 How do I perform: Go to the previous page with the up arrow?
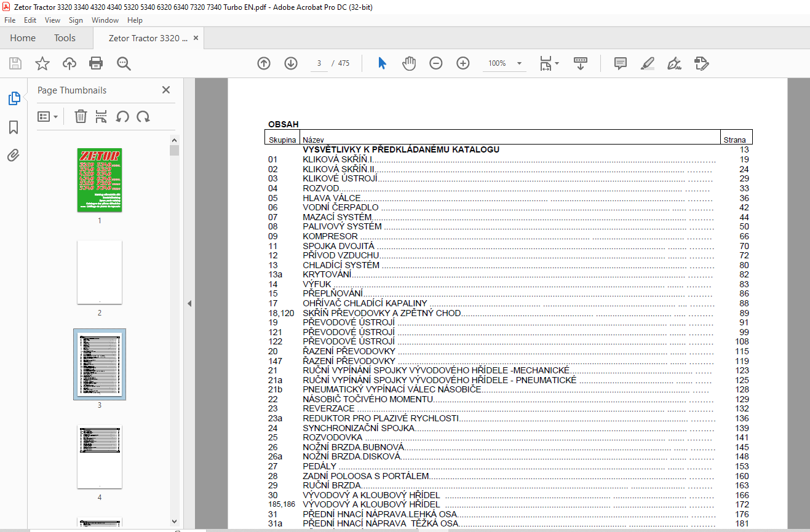pos(264,63)
